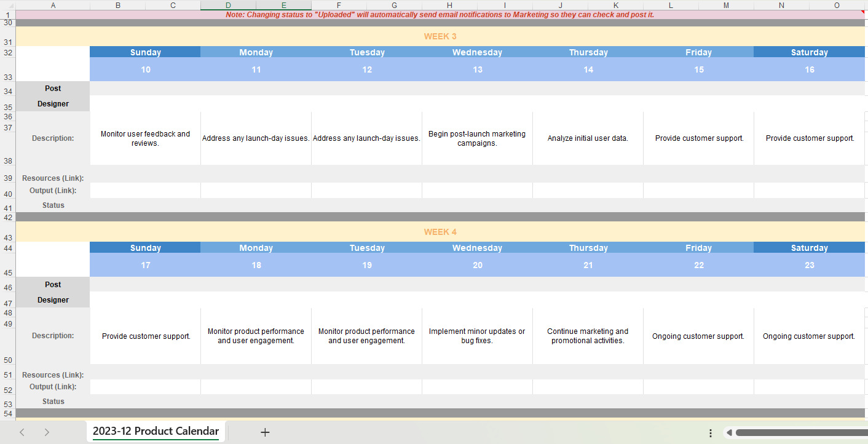868x444 pixels.
Task: Click the Status label in row 41
Action: point(53,205)
